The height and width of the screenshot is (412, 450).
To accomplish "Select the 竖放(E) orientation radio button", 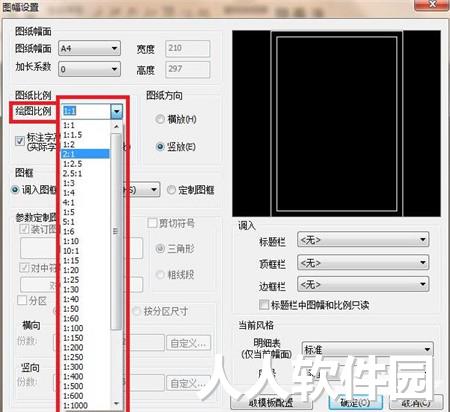I will (x=160, y=146).
